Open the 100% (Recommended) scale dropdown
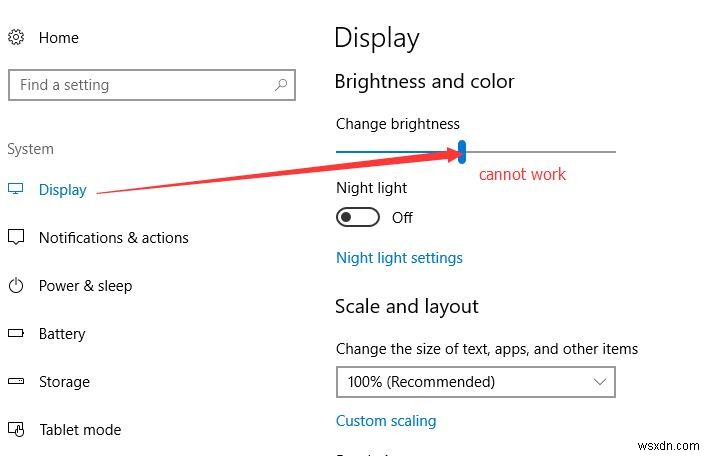711x456 pixels. [475, 381]
